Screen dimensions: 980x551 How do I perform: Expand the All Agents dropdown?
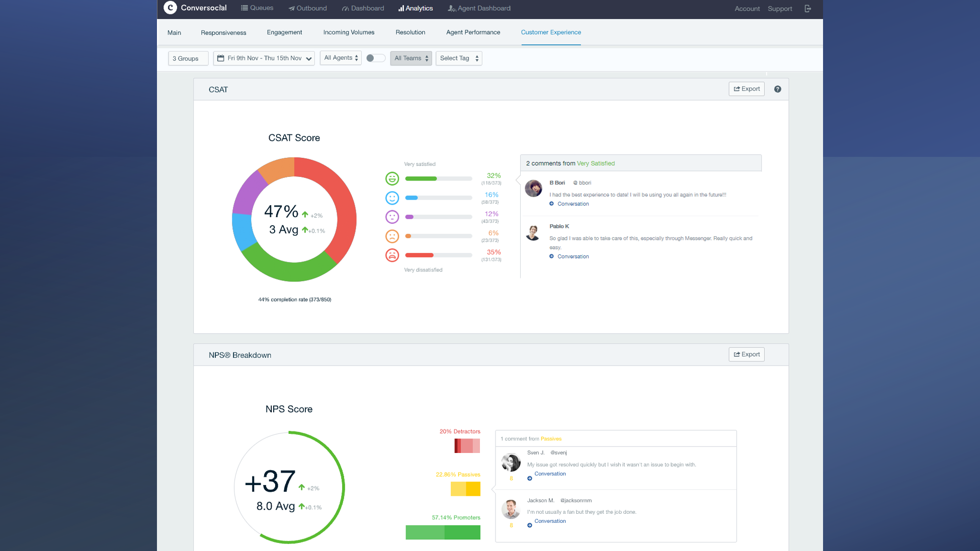[x=341, y=58]
